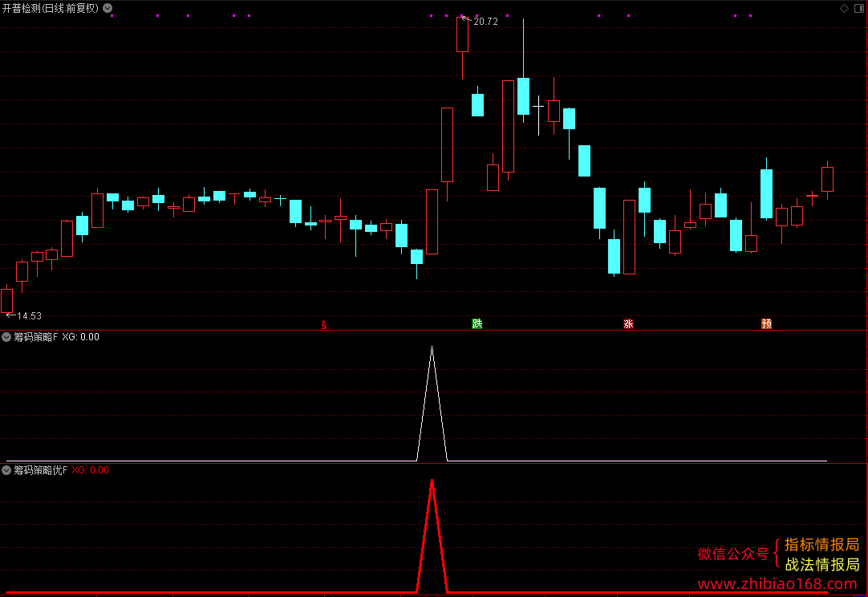Click the red S marker below the chart
The width and height of the screenshot is (868, 597).
tap(324, 324)
